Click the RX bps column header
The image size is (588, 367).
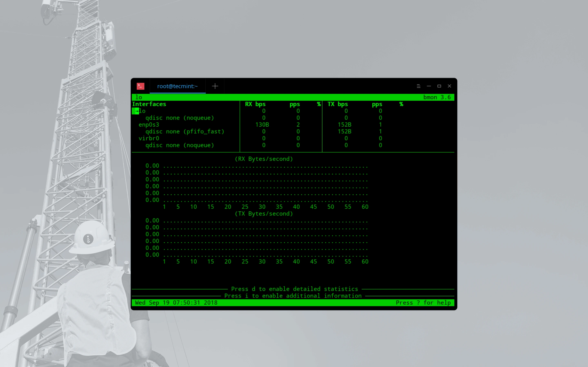255,104
